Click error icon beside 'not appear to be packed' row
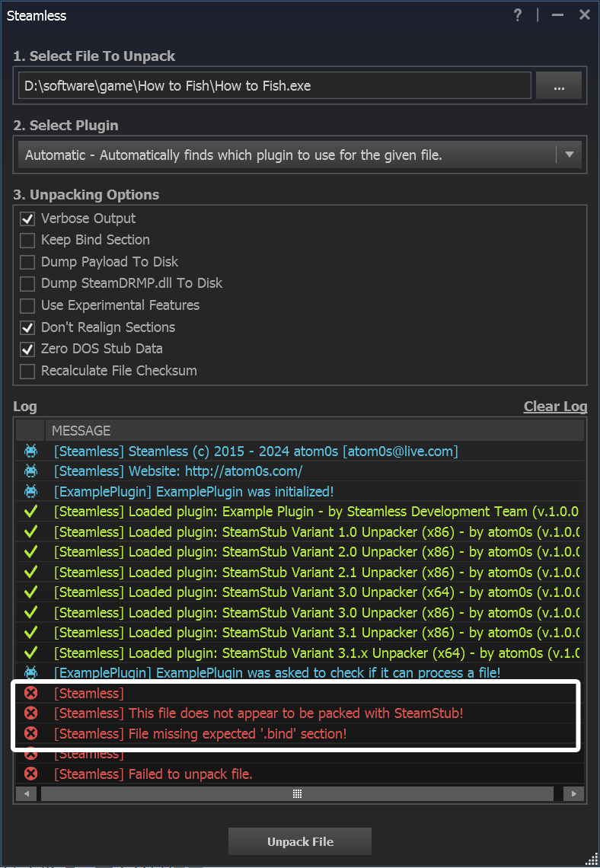This screenshot has width=600, height=868. 31,713
